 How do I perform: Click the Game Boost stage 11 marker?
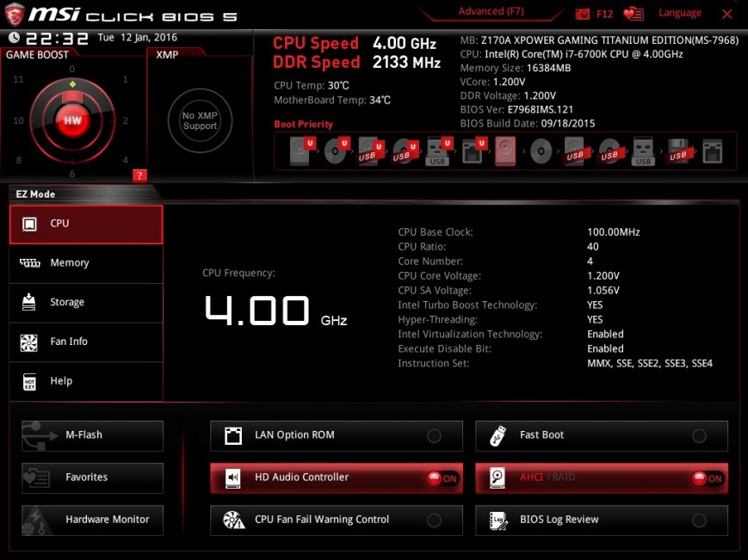18,79
